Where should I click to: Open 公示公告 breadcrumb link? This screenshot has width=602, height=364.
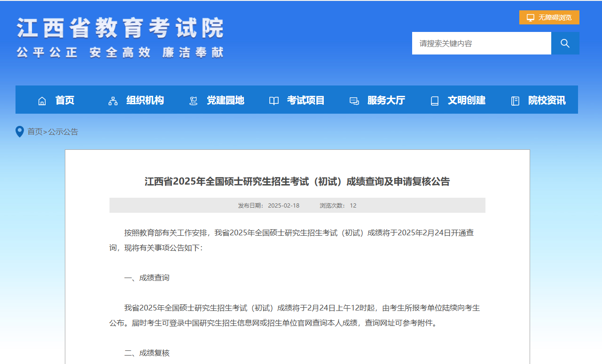coord(63,132)
